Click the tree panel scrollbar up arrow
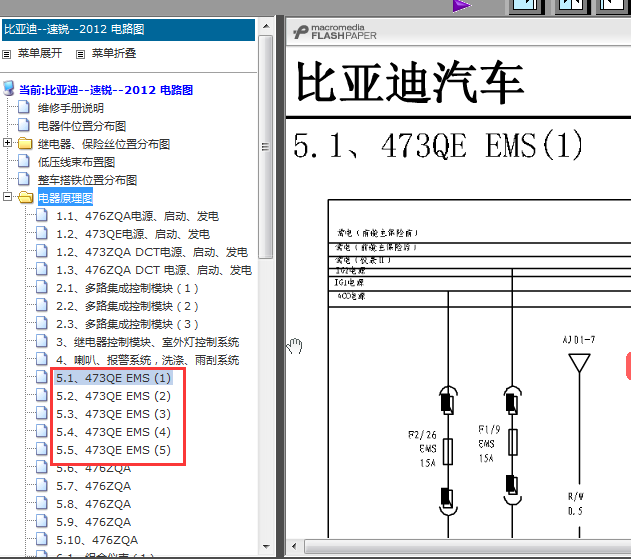 [x=266, y=26]
